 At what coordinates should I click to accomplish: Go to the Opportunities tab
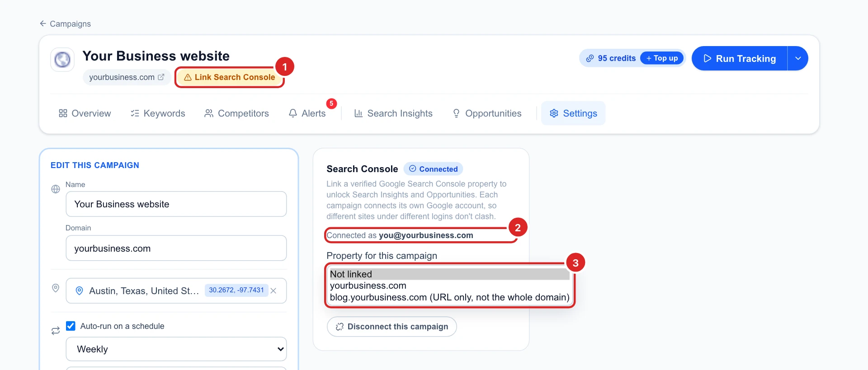[x=486, y=113]
